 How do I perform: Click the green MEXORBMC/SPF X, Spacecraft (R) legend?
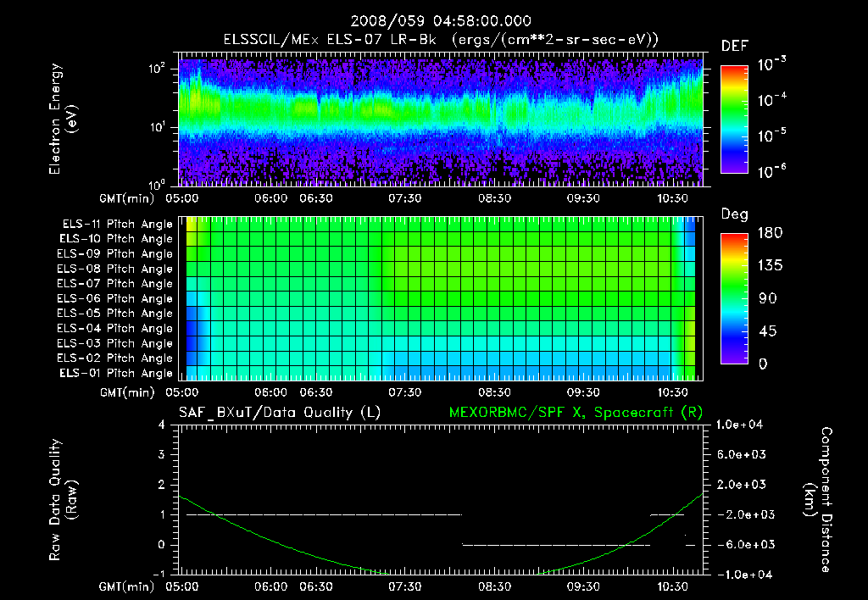[576, 413]
